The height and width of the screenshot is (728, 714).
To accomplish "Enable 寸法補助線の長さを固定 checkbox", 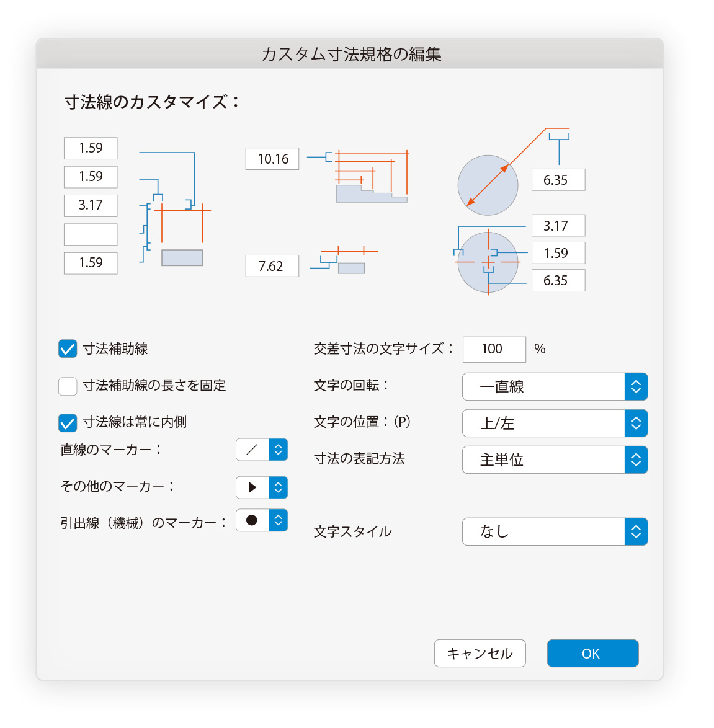I will tap(68, 386).
